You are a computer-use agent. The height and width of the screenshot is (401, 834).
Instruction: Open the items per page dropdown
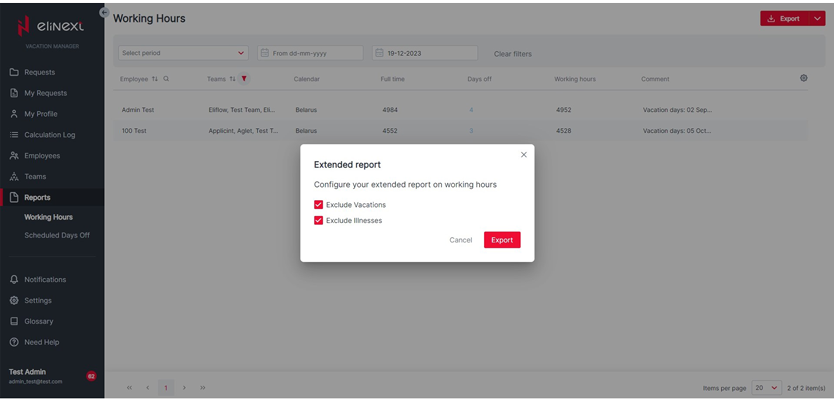766,387
